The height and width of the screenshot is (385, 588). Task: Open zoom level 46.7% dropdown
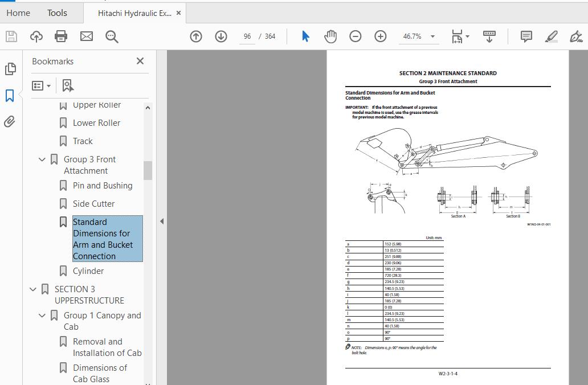(x=433, y=36)
